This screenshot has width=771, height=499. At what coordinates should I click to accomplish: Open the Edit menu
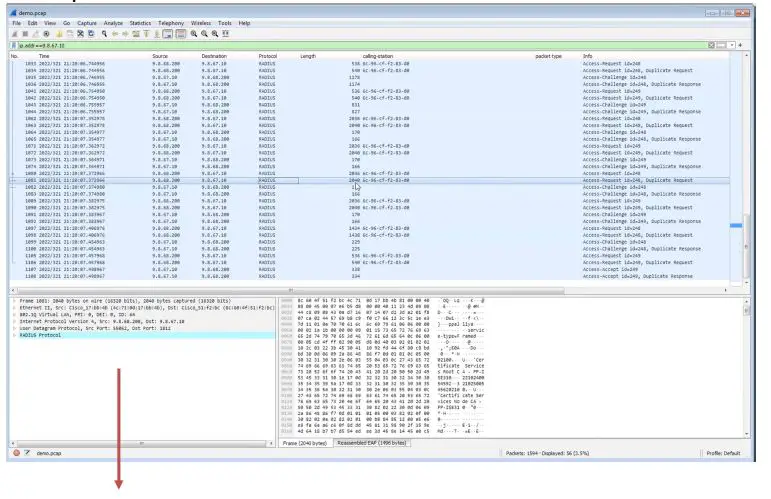(x=32, y=23)
